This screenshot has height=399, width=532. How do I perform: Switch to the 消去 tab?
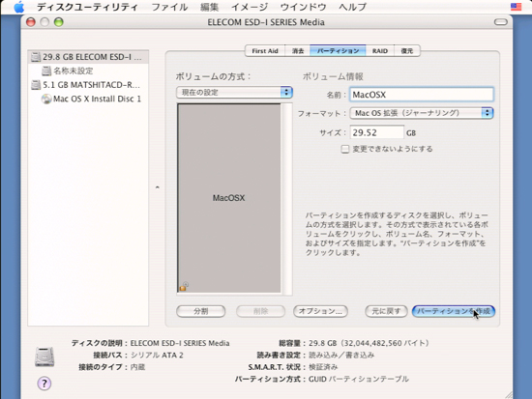pos(298,51)
